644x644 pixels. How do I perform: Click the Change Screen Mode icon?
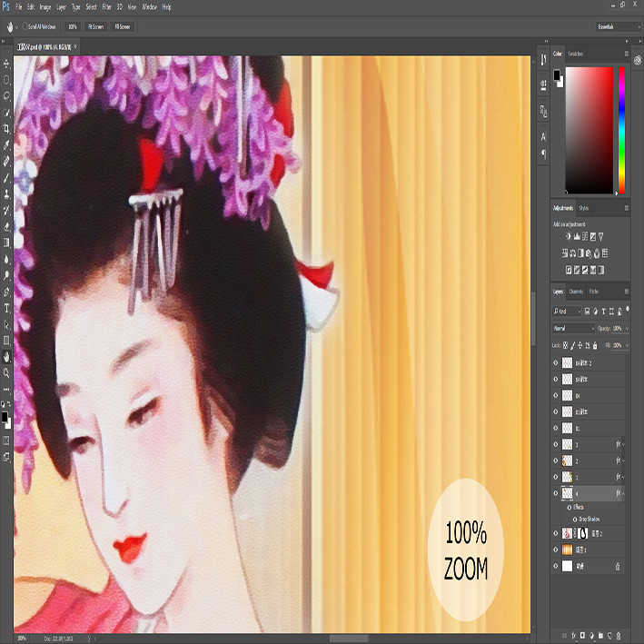coord(6,457)
